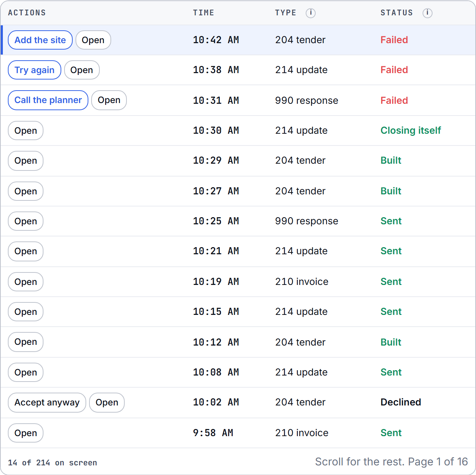Click the 210 invoice type at 10:19 AM
This screenshot has width=476, height=475.
point(302,282)
